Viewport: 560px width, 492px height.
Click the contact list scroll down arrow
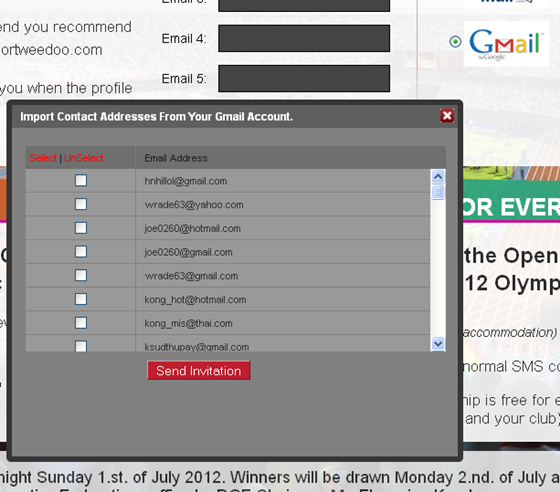pos(438,344)
